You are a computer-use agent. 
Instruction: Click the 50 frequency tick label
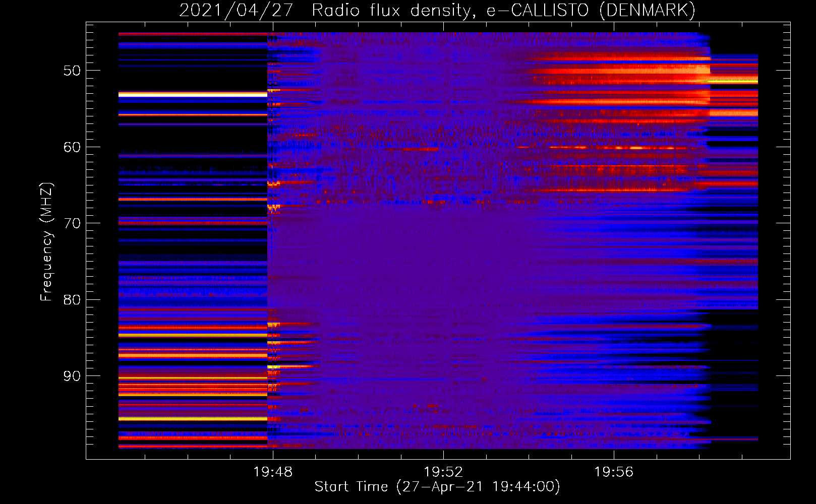[x=72, y=71]
